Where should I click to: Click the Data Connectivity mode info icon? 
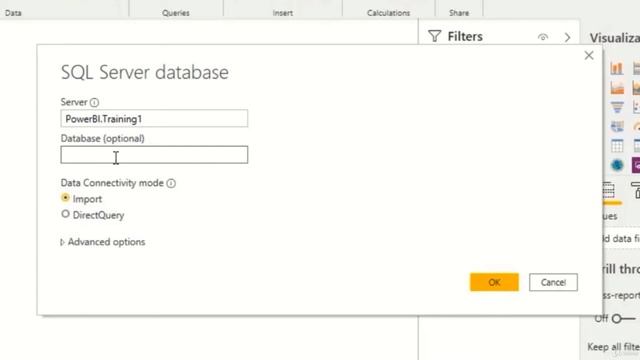[171, 183]
